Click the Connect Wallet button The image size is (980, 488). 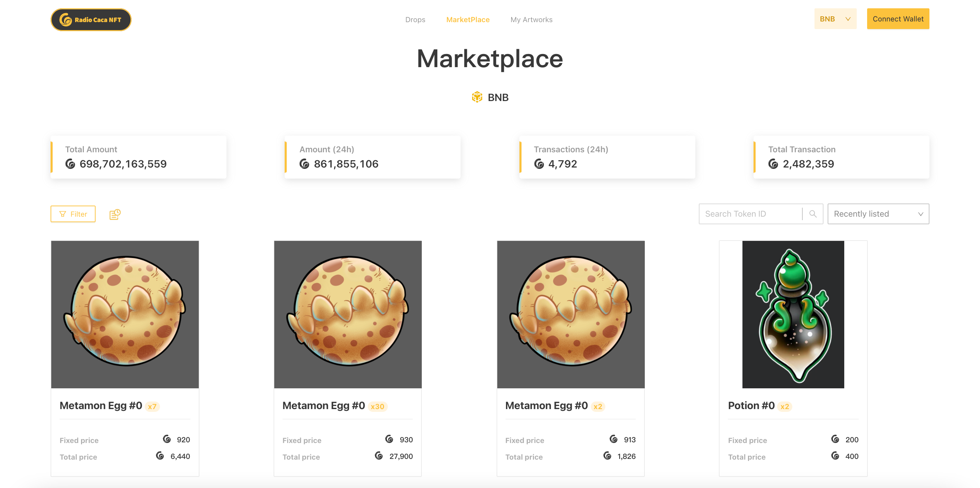coord(898,19)
